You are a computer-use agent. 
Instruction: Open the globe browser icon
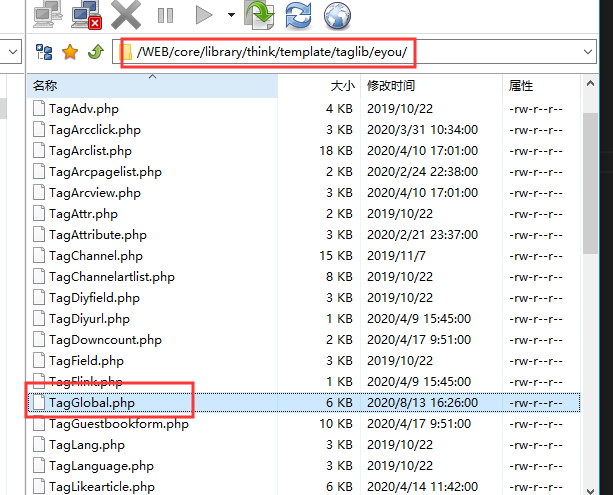point(337,14)
